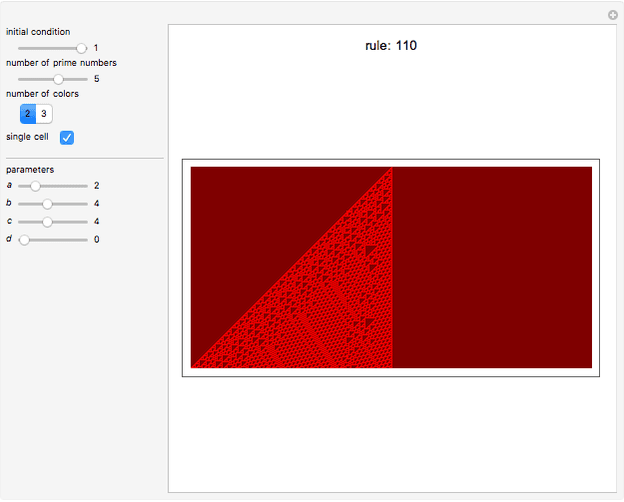
Task: Uncheck the single cell checkbox
Action: [67, 138]
